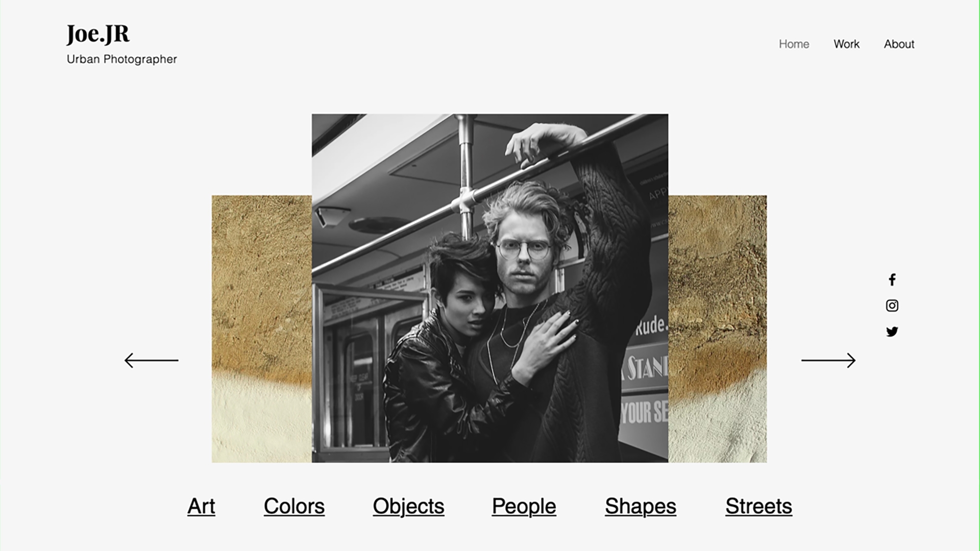Open the About navigation menu item
Image resolution: width=980 pixels, height=551 pixels.
click(x=899, y=43)
